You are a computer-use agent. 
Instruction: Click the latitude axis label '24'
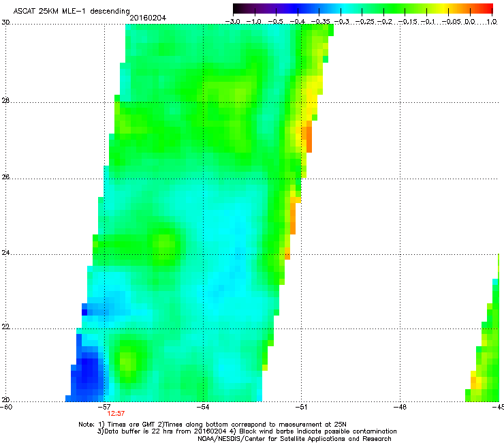tap(5, 253)
